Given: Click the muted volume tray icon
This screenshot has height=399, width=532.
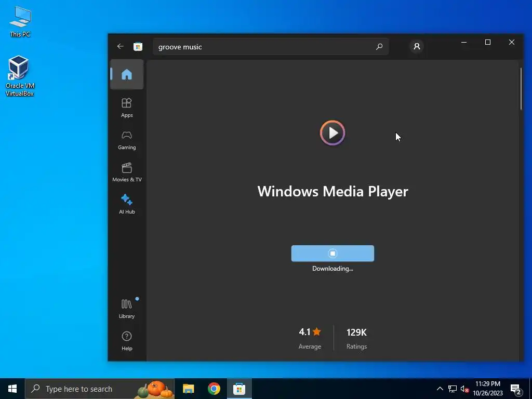Looking at the screenshot, I should click(x=464, y=389).
